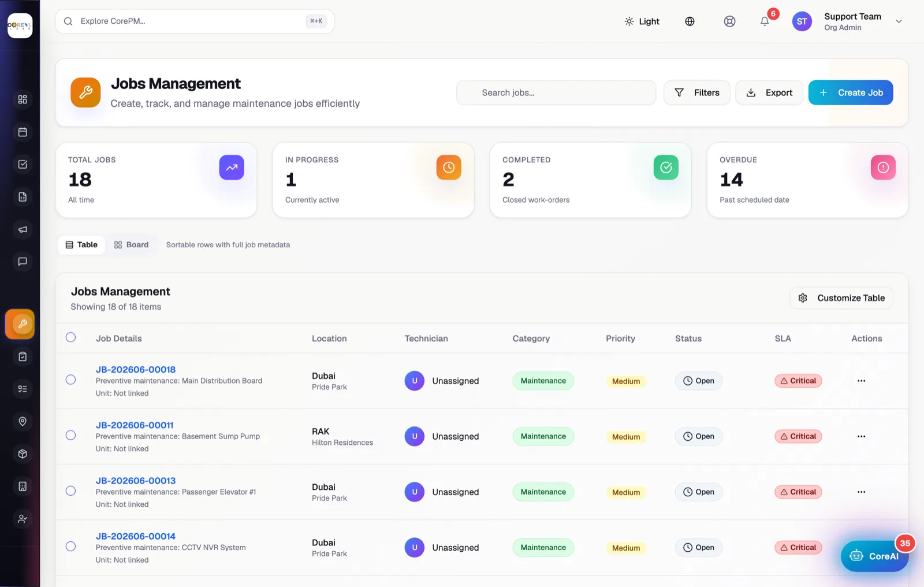
Task: Open the megaphone announcements icon in sidebar
Action: click(23, 229)
